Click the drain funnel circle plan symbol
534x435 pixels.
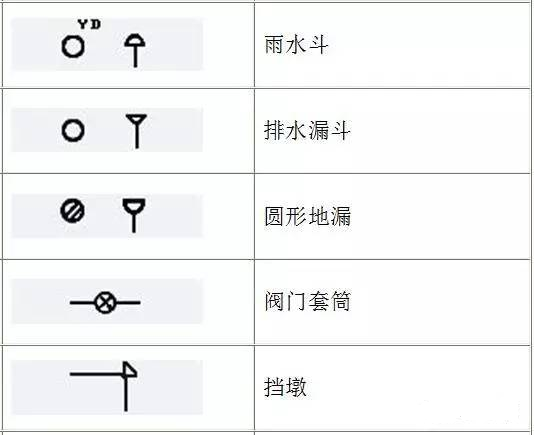73,130
